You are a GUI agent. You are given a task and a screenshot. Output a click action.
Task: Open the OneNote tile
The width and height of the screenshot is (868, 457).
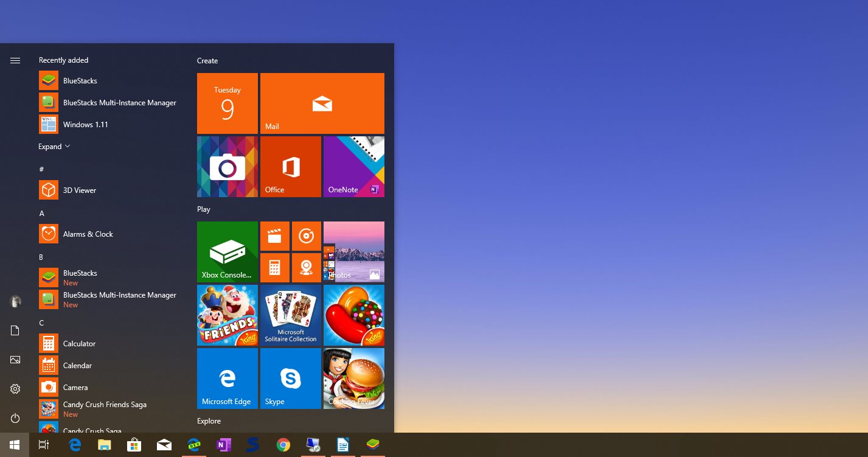354,167
